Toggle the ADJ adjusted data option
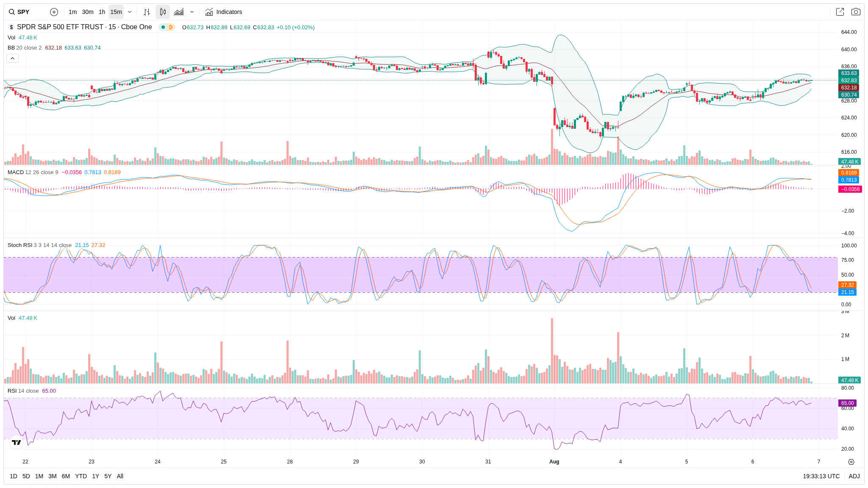The height and width of the screenshot is (488, 868). [x=854, y=476]
